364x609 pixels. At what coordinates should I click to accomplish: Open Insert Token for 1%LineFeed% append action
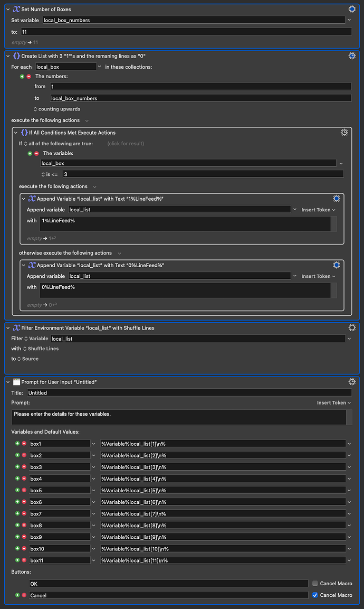tap(318, 210)
